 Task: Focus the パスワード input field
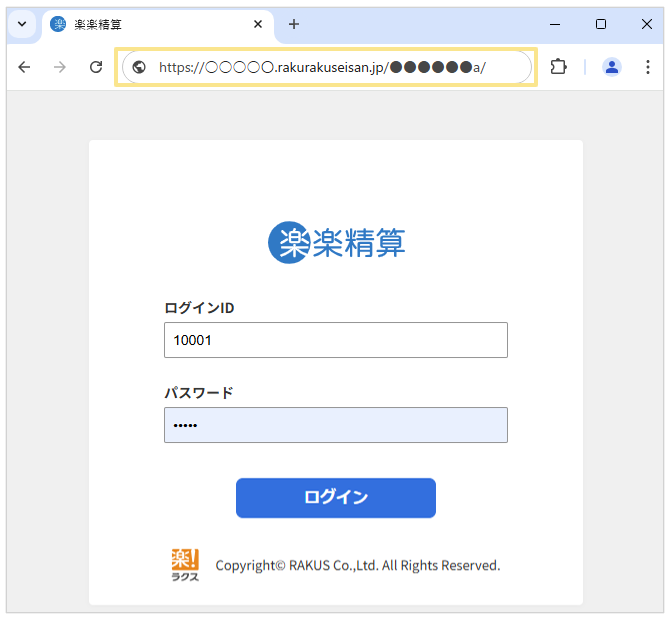click(x=336, y=425)
